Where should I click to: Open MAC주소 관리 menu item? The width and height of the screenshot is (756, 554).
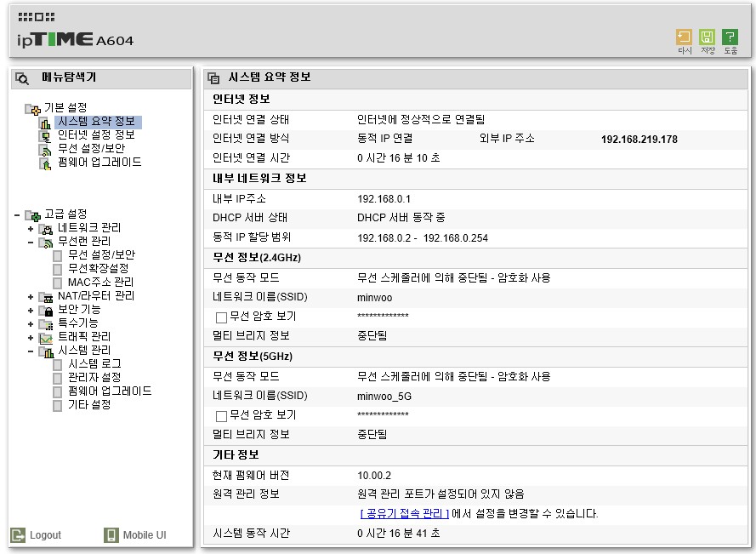click(x=100, y=282)
